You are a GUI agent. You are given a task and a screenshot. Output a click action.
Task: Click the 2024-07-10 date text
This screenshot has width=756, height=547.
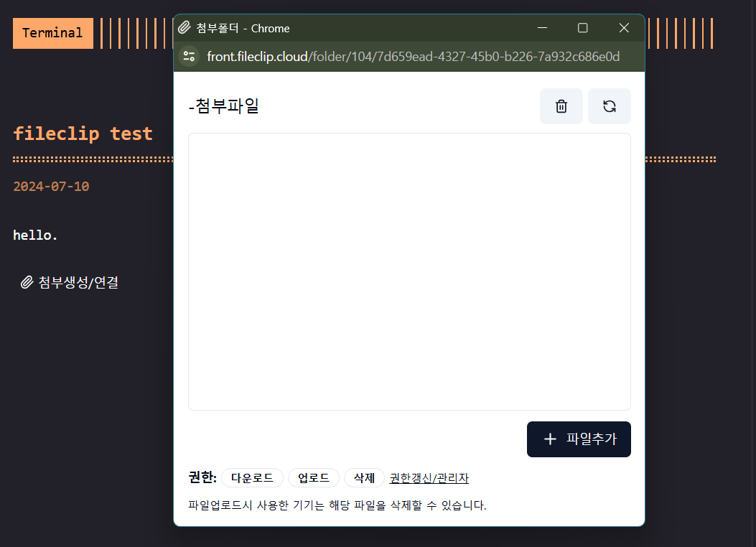[50, 186]
